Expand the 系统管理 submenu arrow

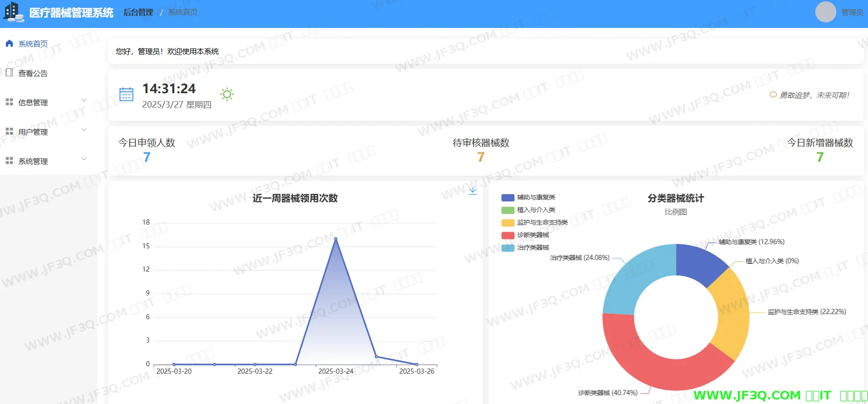click(x=84, y=159)
